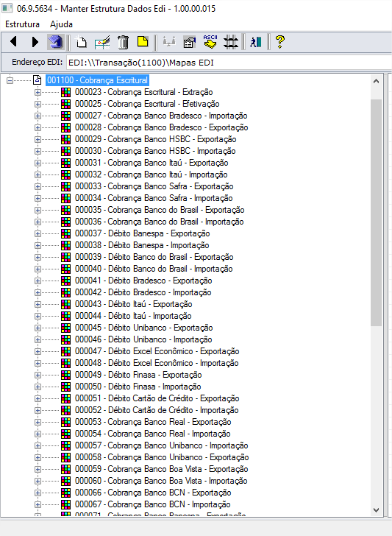392x536 pixels.
Task: Click the forward arrow toolbar icon
Action: [x=35, y=42]
